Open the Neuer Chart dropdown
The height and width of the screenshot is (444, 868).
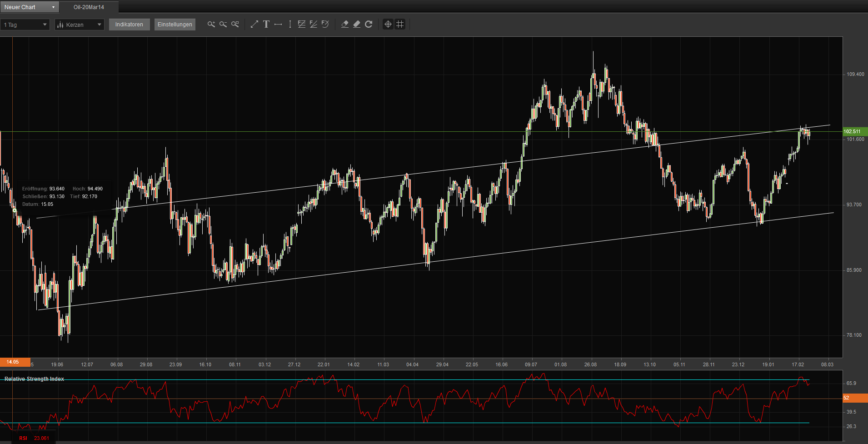click(30, 7)
